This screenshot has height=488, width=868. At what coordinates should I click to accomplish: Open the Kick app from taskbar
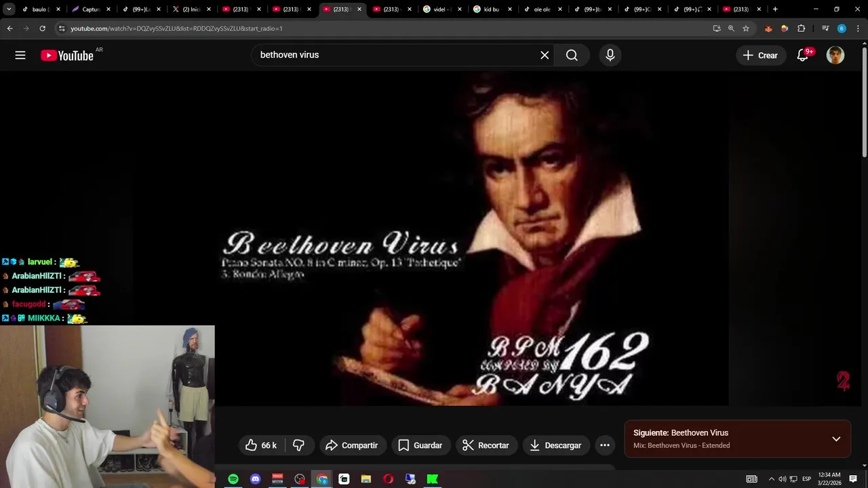(x=433, y=479)
